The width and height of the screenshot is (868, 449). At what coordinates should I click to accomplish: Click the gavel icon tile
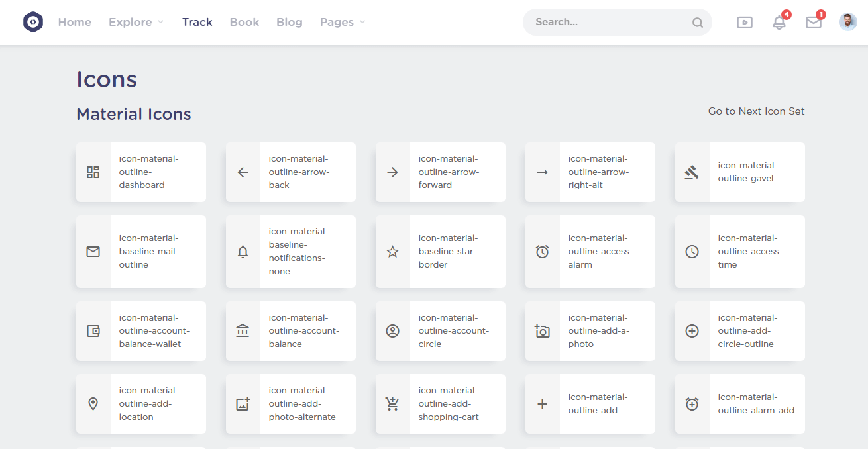(x=692, y=172)
